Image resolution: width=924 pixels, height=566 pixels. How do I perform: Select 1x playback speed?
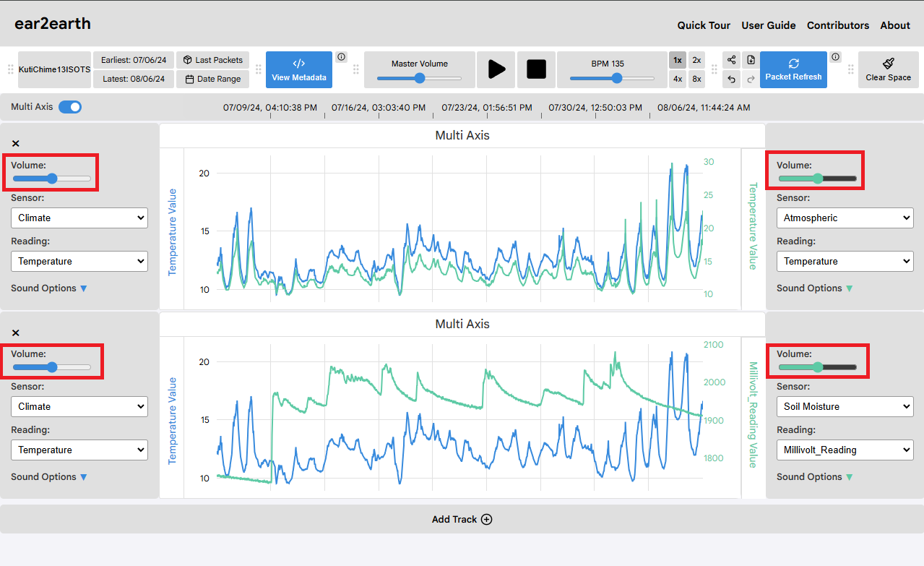point(678,60)
